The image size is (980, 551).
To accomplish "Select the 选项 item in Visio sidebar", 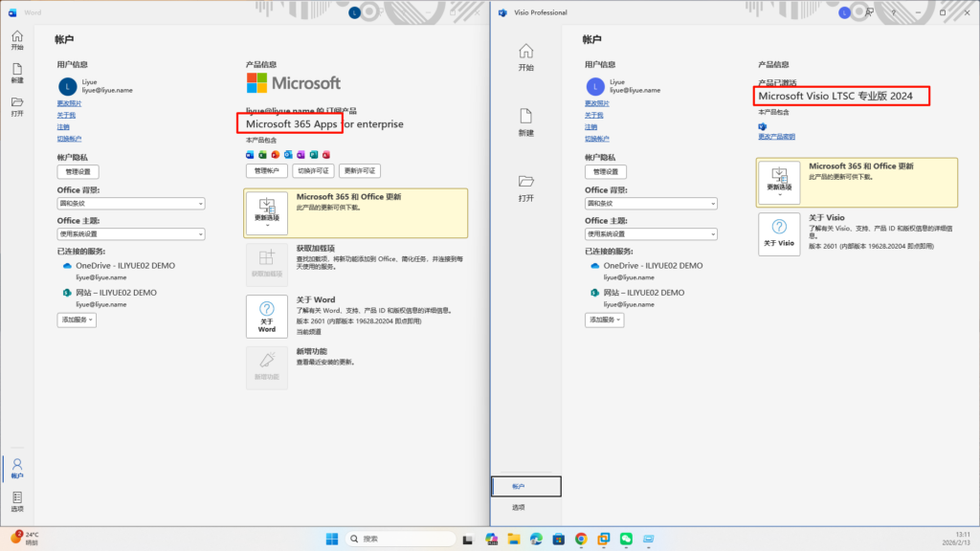I will click(x=519, y=507).
